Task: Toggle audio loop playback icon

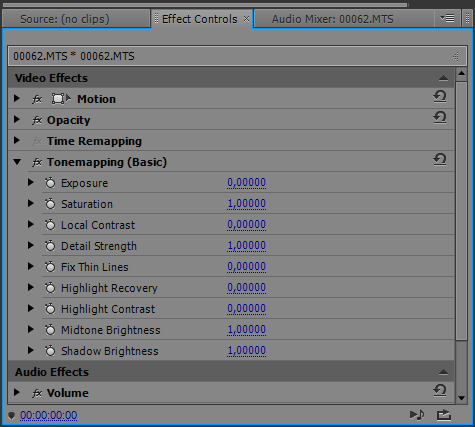Action: [x=417, y=415]
